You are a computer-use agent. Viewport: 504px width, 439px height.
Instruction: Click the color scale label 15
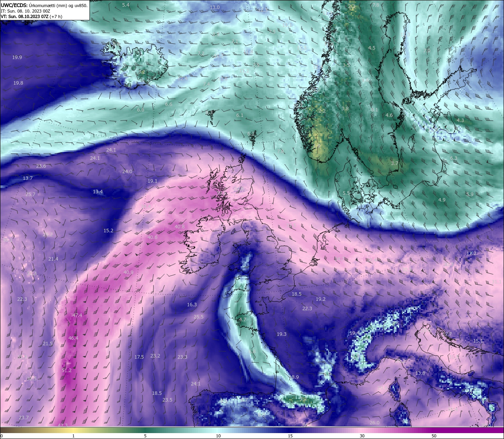click(290, 436)
